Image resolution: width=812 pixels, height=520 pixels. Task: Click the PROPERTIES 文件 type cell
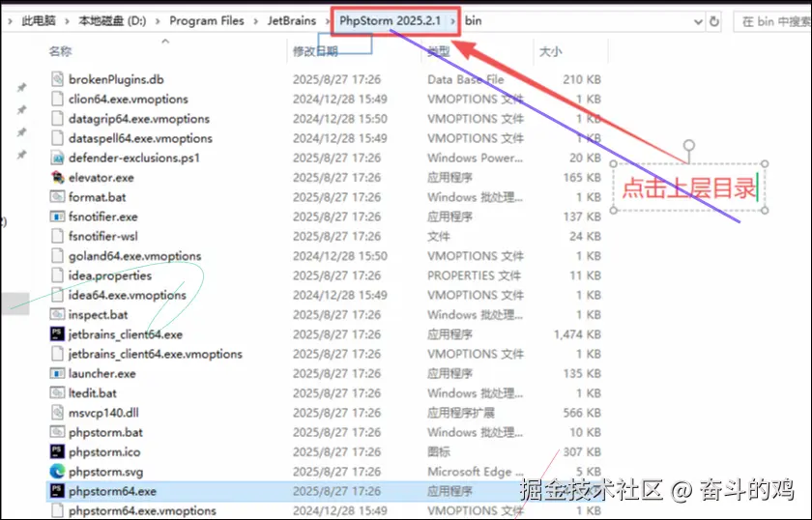pyautogui.click(x=474, y=275)
